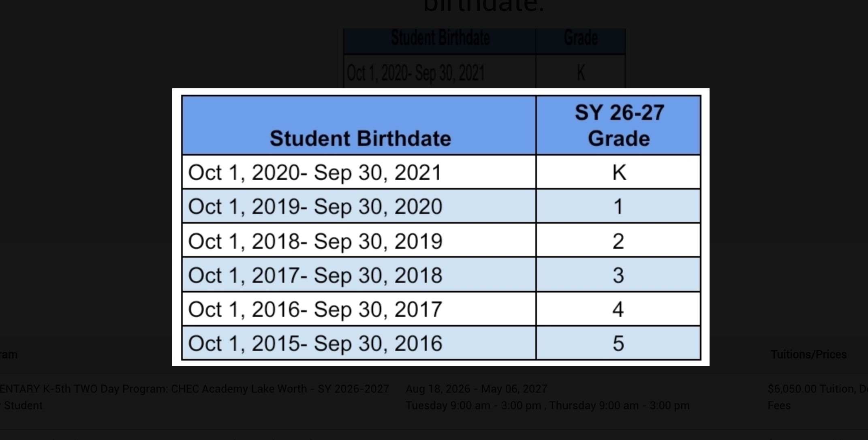
Task: Click the Aug 18, 2026 - May 06, 2027 date range
Action: point(477,389)
